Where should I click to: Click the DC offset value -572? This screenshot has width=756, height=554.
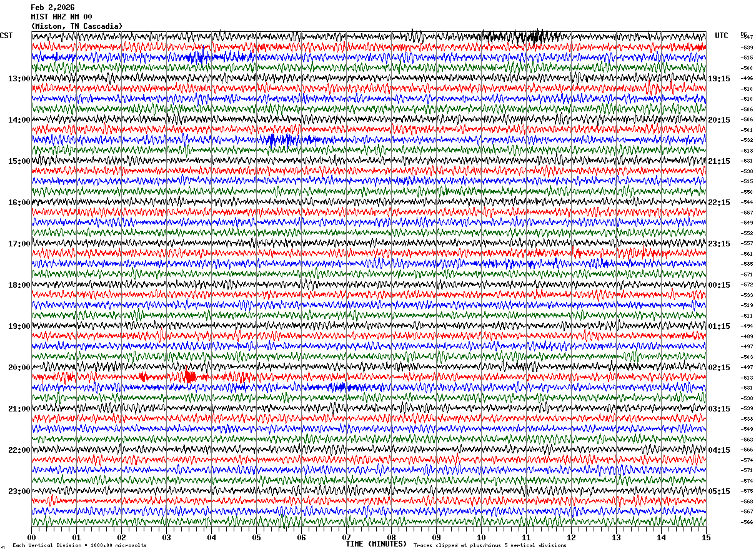tap(747, 285)
